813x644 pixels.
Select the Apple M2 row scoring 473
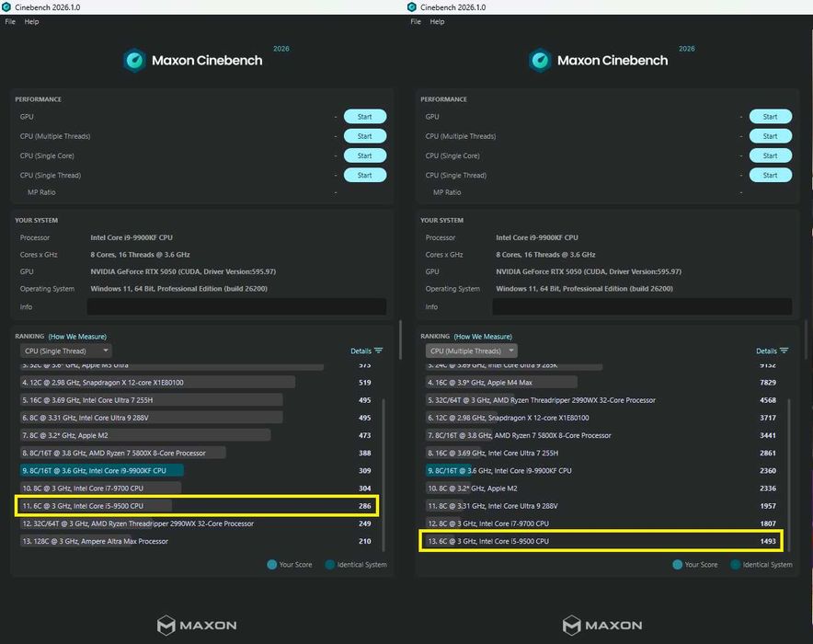click(198, 435)
